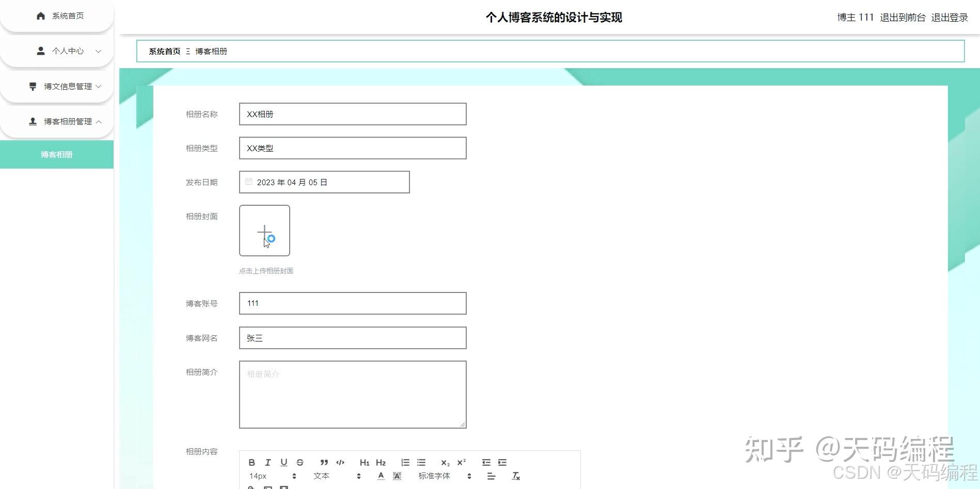Apply Heading 1 formatting

365,462
